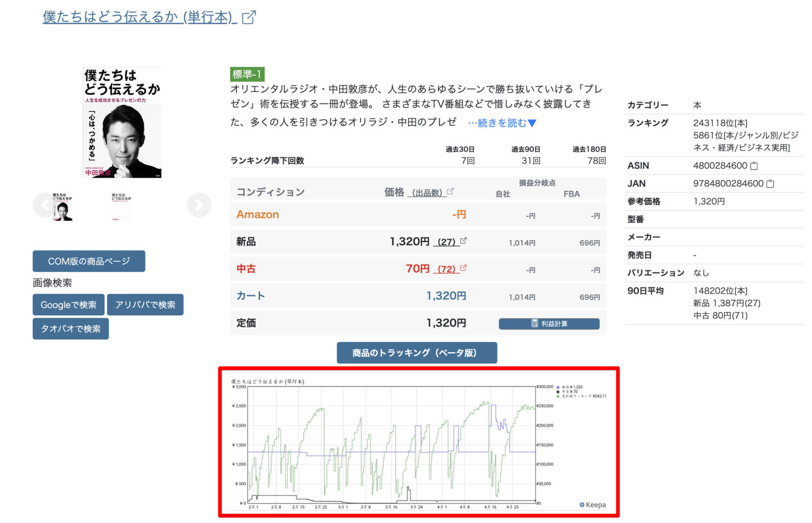Viewport: 812px width, 523px height.
Task: Toggle 売れ筋ランキング series in chart legend
Action: [581, 396]
